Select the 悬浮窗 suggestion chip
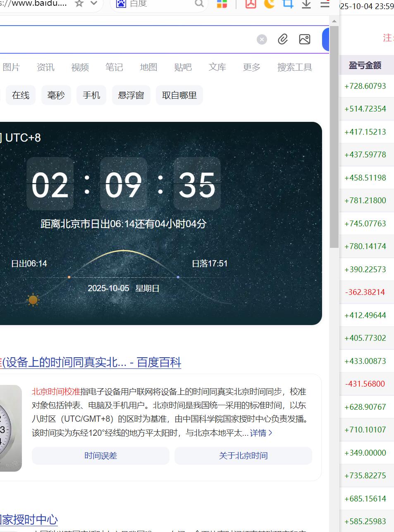This screenshot has height=532, width=394. click(131, 95)
